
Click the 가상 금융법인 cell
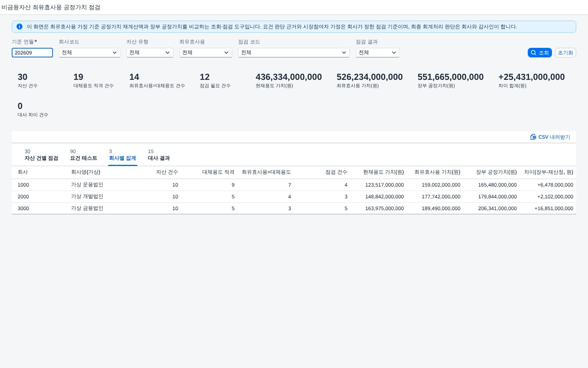pyautogui.click(x=87, y=208)
